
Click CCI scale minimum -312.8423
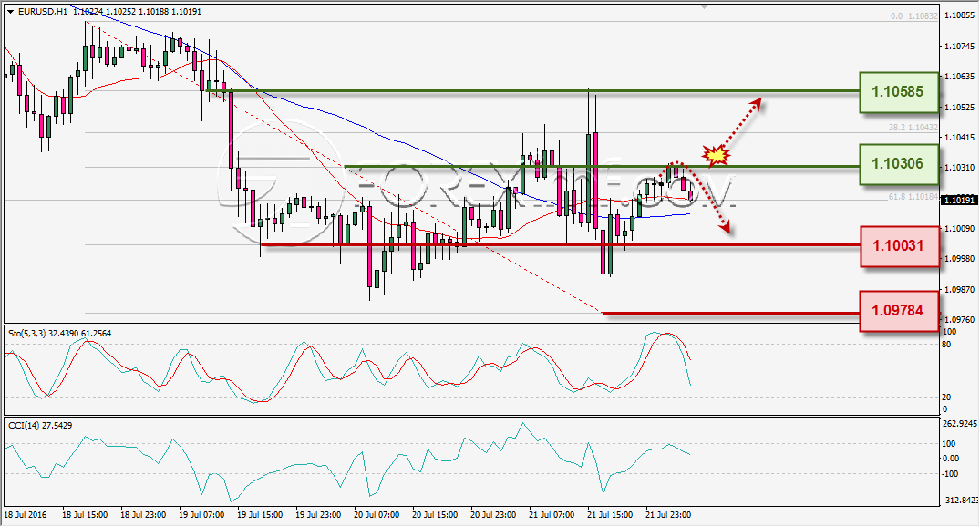(959, 501)
